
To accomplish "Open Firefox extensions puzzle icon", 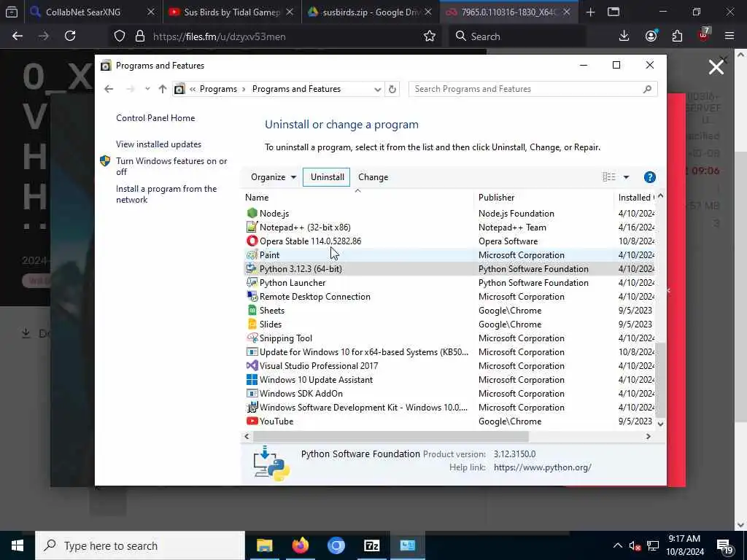I will click(677, 36).
